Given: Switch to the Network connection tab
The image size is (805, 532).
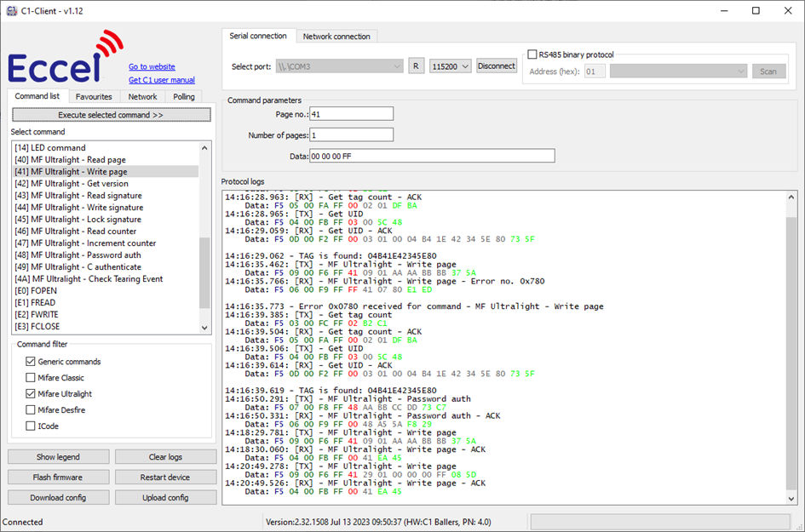Looking at the screenshot, I should 336,37.
